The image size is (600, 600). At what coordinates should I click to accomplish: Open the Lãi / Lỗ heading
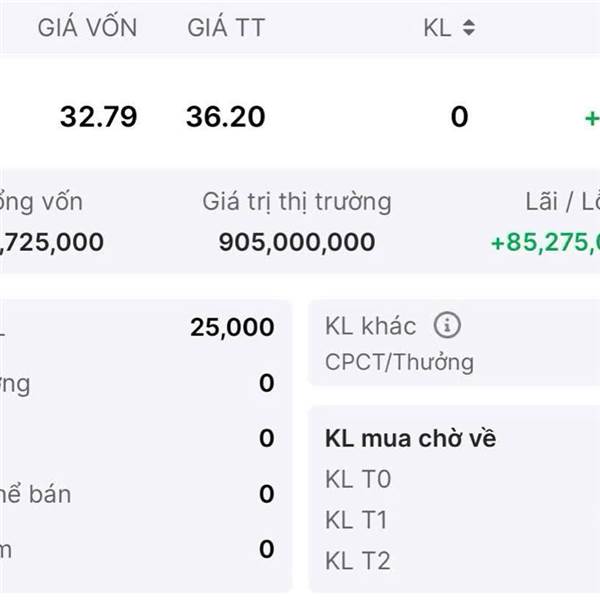pos(562,202)
